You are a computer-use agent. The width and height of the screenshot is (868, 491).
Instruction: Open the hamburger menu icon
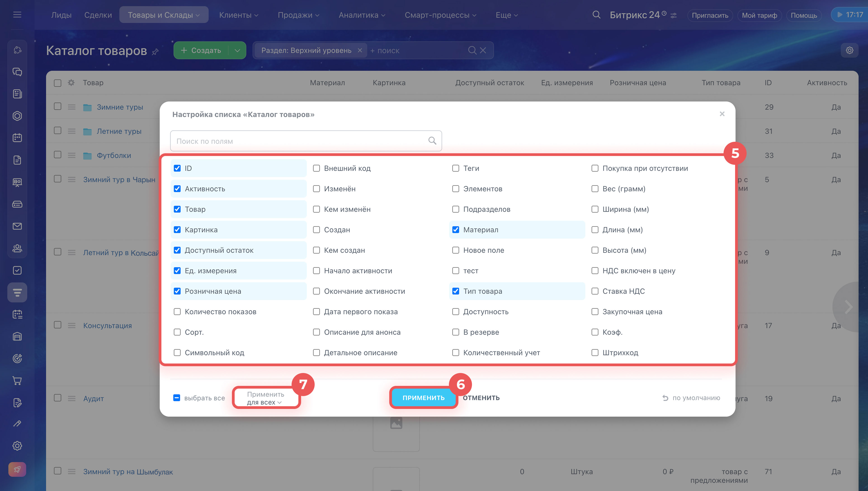click(x=17, y=15)
